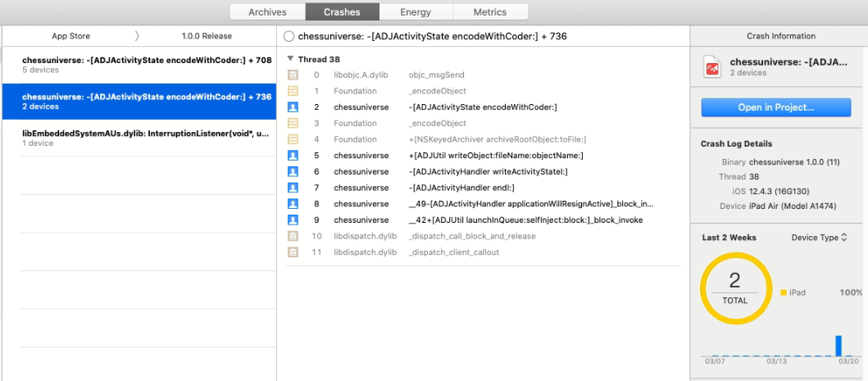Viewport: 868px width, 381px height.
Task: Select the -[ADJActivityHandler endI:] frame
Action: (461, 188)
